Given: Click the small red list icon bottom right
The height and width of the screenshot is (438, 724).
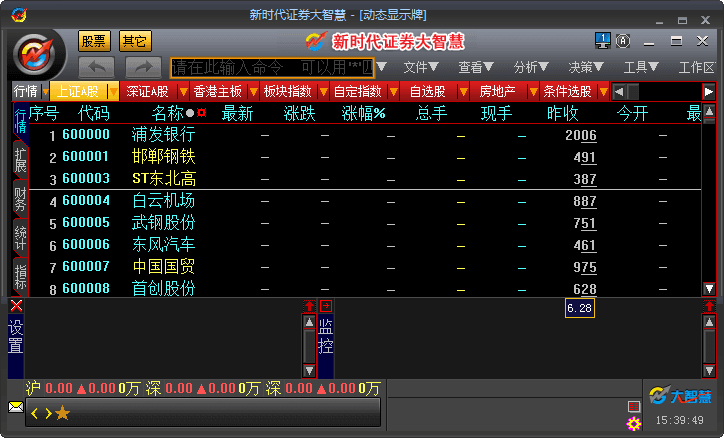Looking at the screenshot, I should pyautogui.click(x=634, y=406).
